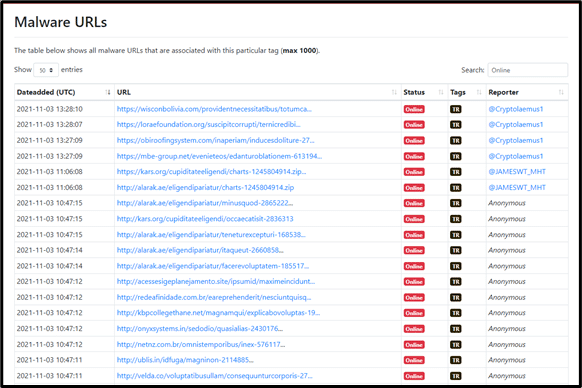582x388 pixels.
Task: Click TR tag in obiroofingsystem row
Action: click(456, 141)
